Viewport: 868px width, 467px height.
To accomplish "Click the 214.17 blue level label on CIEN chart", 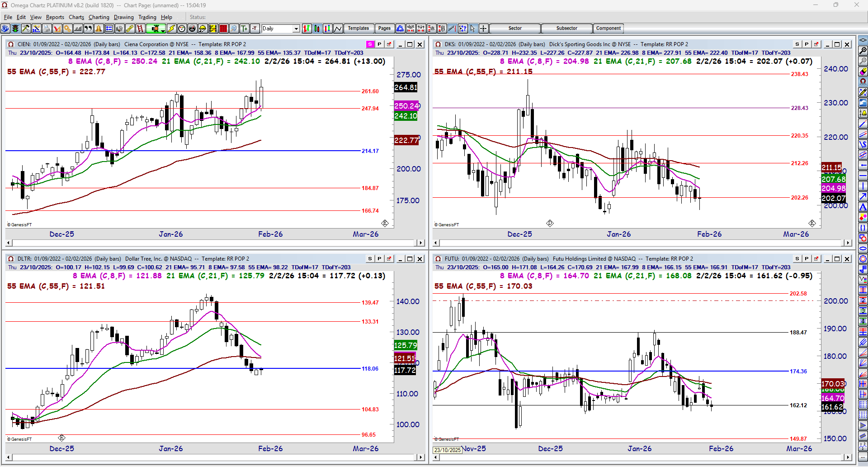I will [370, 151].
